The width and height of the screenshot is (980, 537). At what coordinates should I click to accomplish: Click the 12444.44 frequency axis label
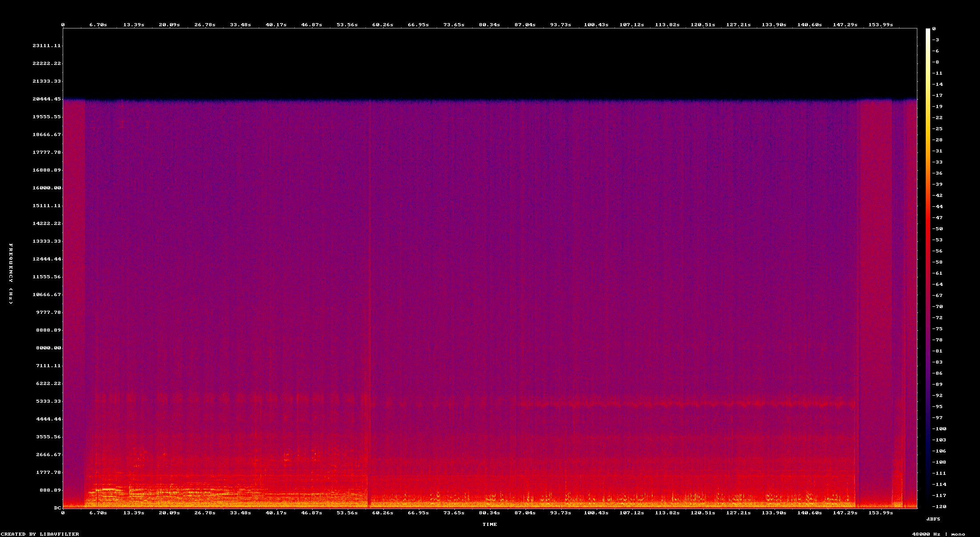coord(47,259)
